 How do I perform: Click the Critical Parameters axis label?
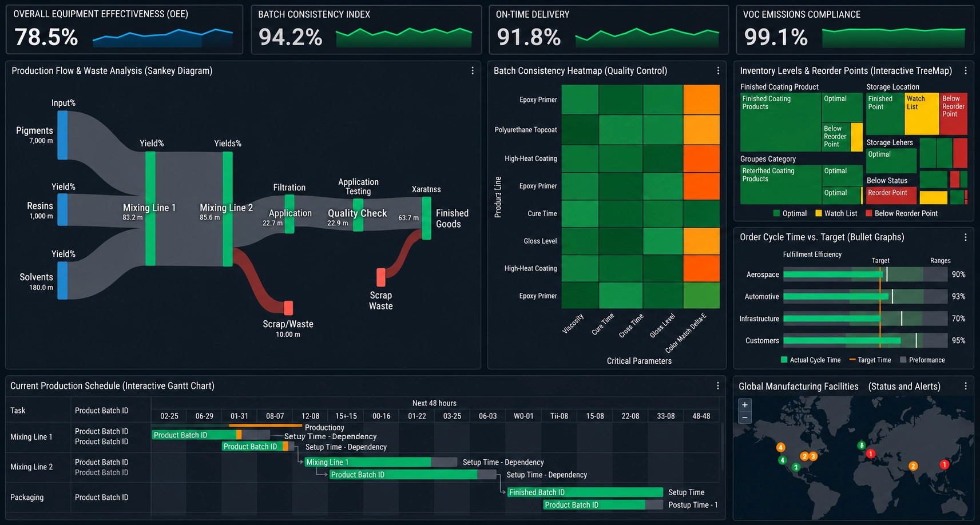[x=639, y=361]
